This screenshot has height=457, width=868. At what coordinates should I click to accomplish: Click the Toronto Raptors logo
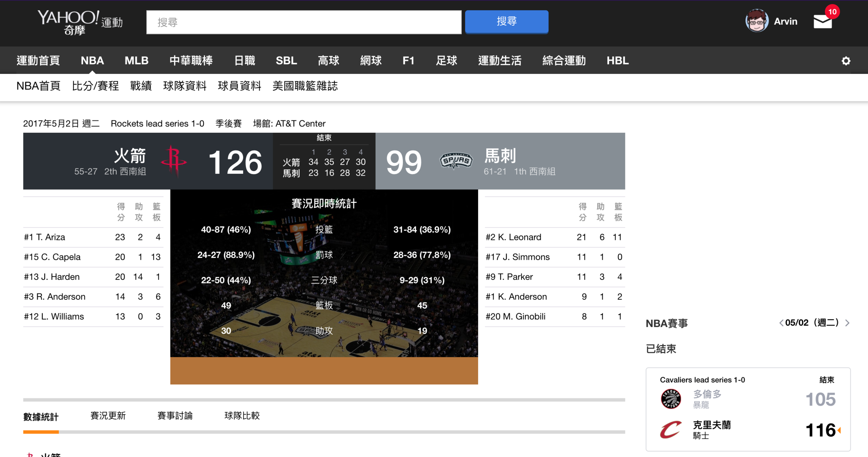pos(670,399)
